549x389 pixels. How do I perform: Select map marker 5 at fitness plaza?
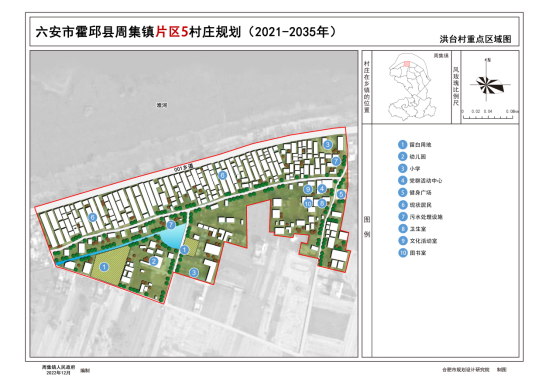coord(341,194)
